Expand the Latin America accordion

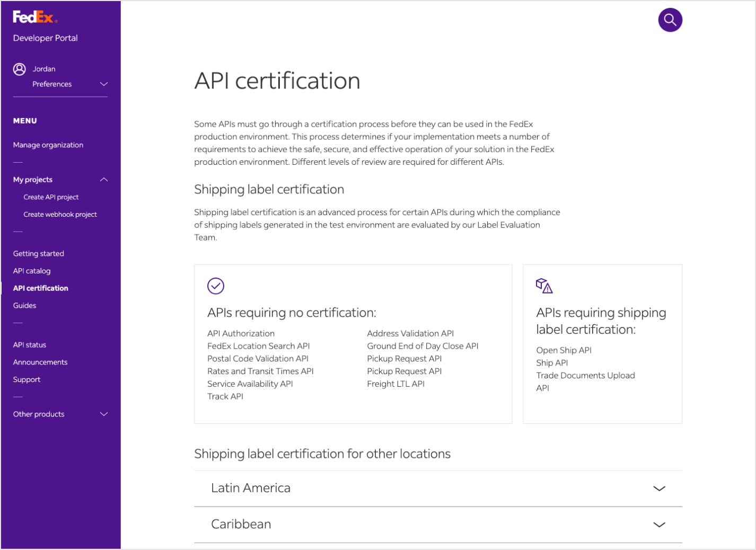(x=659, y=489)
